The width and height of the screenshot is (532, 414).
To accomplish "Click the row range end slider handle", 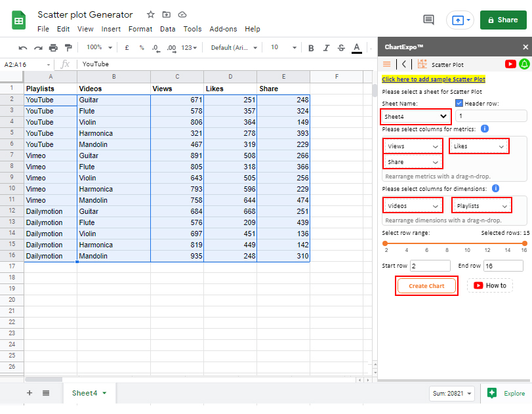I will pos(525,243).
